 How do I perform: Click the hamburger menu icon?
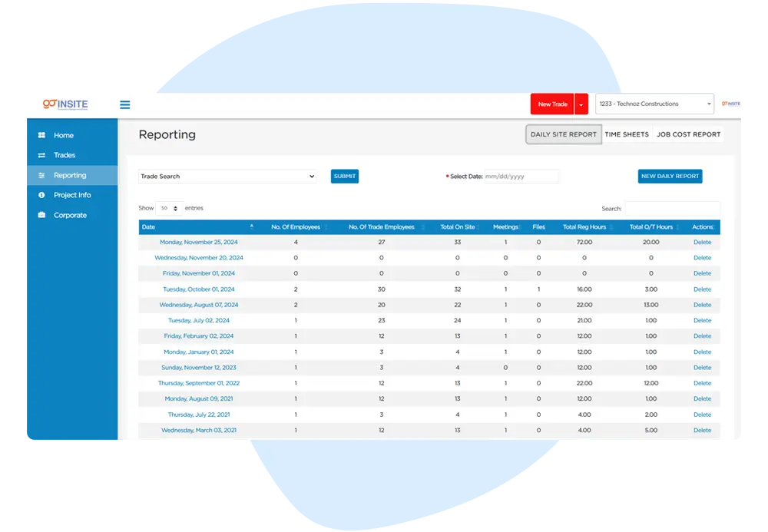pos(125,105)
